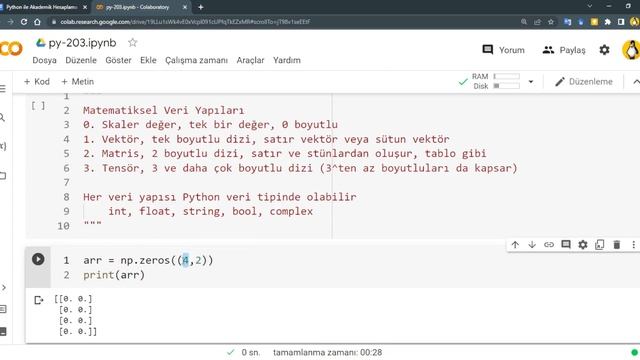Click the green connection status dot

(634, 352)
